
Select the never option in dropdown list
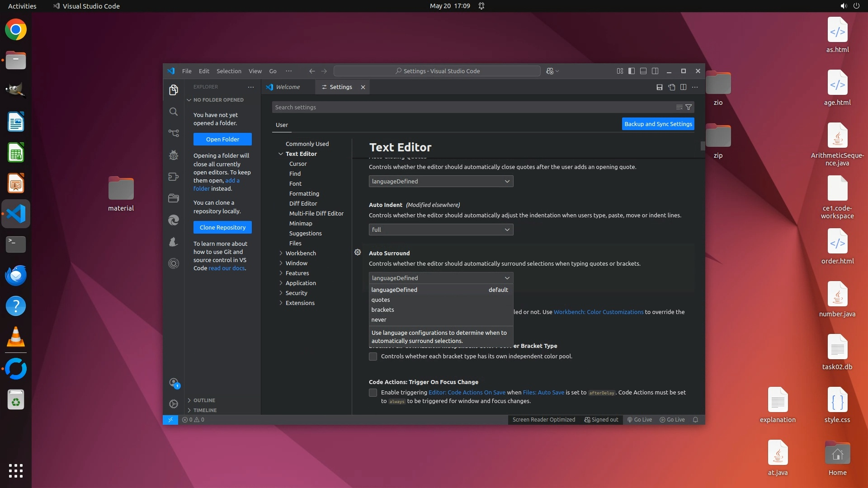point(379,320)
